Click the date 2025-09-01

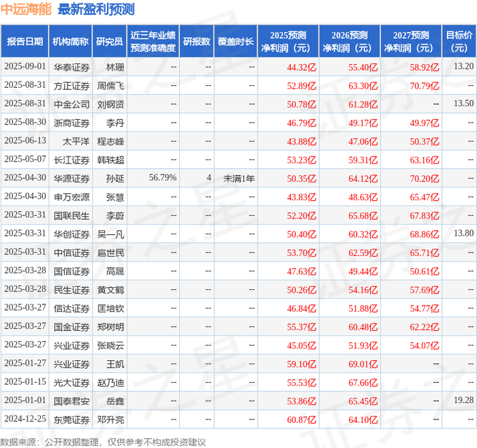point(25,67)
